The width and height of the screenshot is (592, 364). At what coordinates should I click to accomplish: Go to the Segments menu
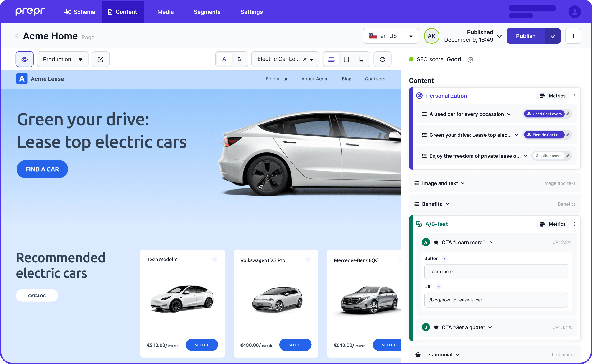coord(207,12)
